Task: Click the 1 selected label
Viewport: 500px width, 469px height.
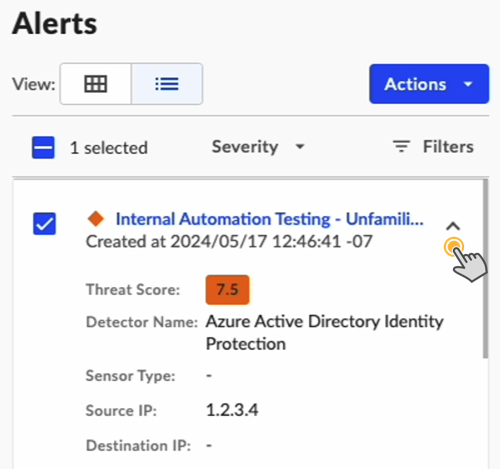Action: click(x=109, y=148)
